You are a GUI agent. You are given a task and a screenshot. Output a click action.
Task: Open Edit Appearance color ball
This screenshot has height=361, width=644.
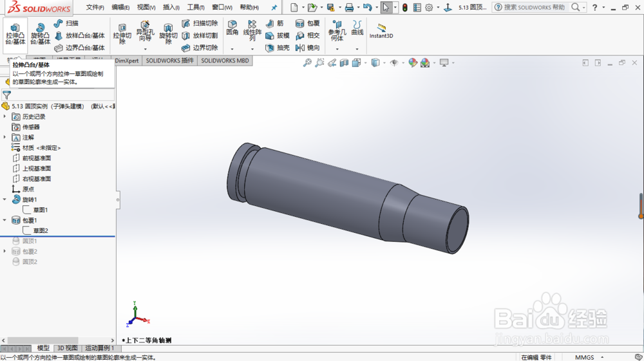pyautogui.click(x=413, y=63)
